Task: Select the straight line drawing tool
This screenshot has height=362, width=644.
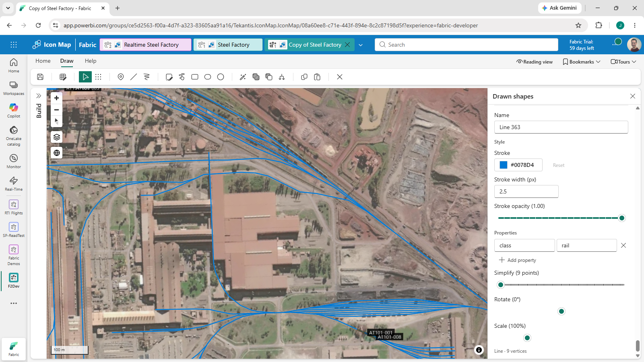Action: pyautogui.click(x=134, y=77)
